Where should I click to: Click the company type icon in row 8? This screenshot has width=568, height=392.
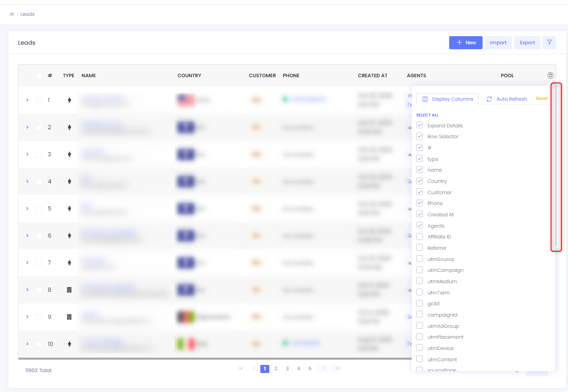coord(69,290)
